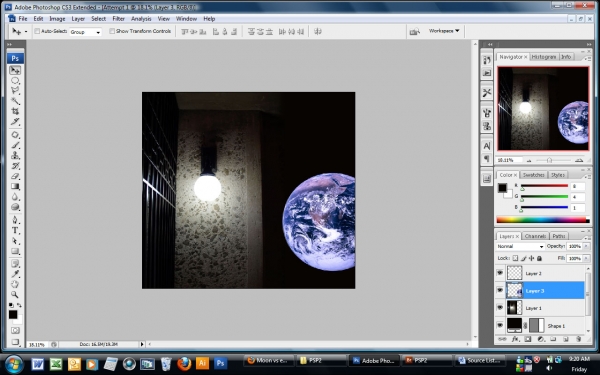
Task: Select the Zoom tool in the toolbox
Action: (15, 295)
